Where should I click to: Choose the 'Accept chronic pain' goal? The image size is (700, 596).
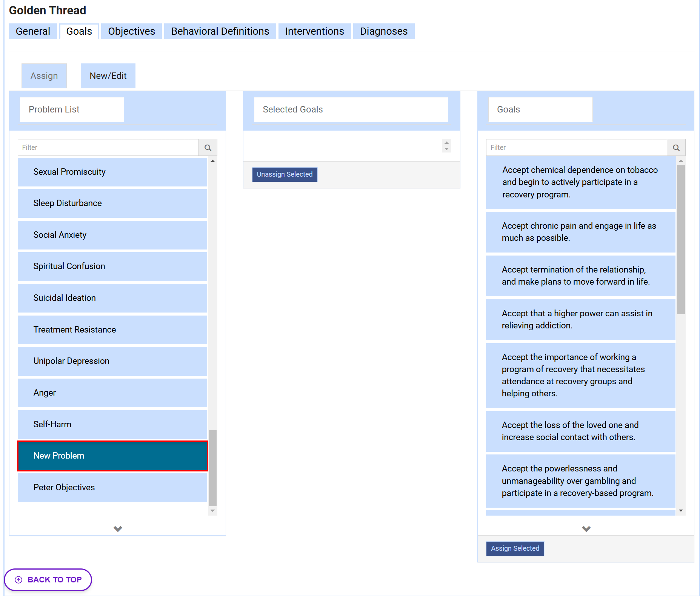tap(580, 232)
